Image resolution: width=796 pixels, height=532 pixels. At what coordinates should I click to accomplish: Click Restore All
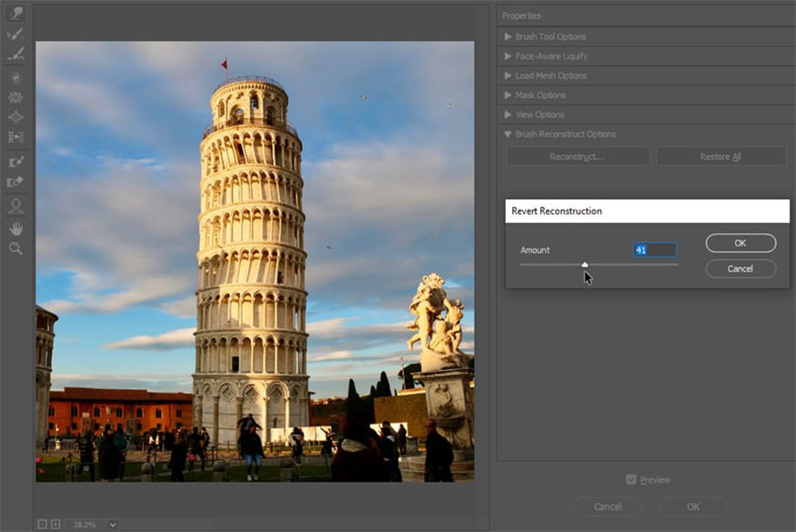point(720,156)
